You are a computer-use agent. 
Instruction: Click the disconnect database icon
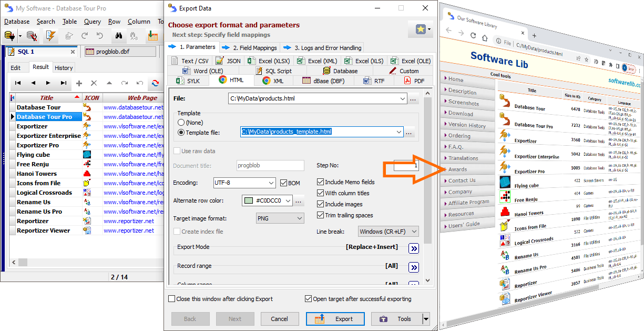(x=32, y=36)
